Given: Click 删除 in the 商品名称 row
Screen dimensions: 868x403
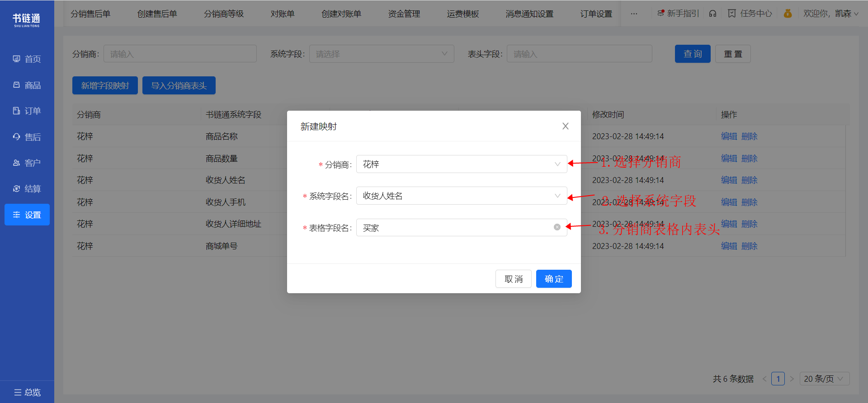Looking at the screenshot, I should [749, 136].
